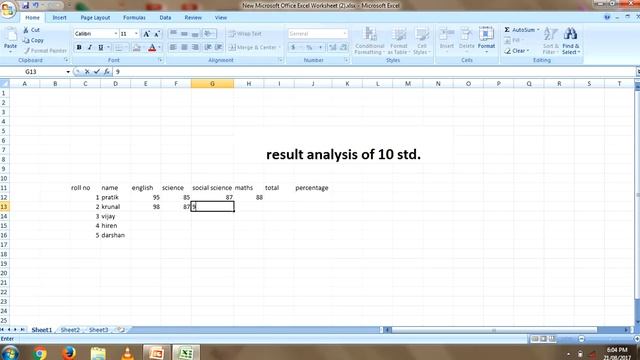Viewport: 640px width, 360px height.
Task: Click Merge & Center
Action: click(253, 47)
